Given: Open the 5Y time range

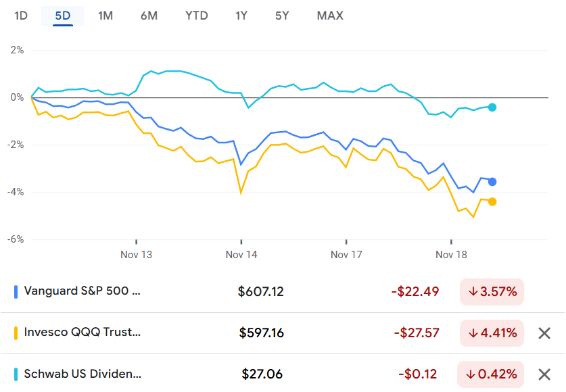Looking at the screenshot, I should point(282,16).
